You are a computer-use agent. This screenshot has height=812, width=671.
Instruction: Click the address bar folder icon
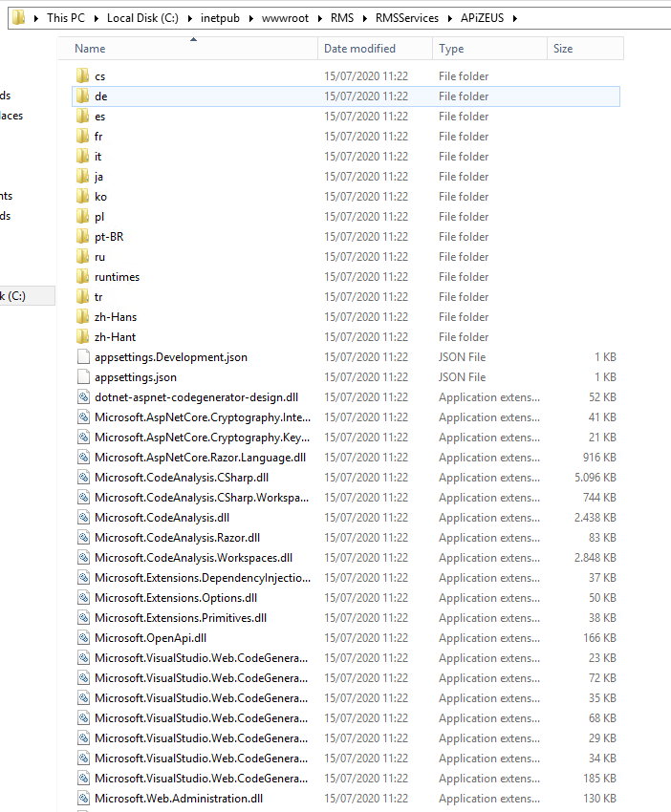[x=19, y=18]
